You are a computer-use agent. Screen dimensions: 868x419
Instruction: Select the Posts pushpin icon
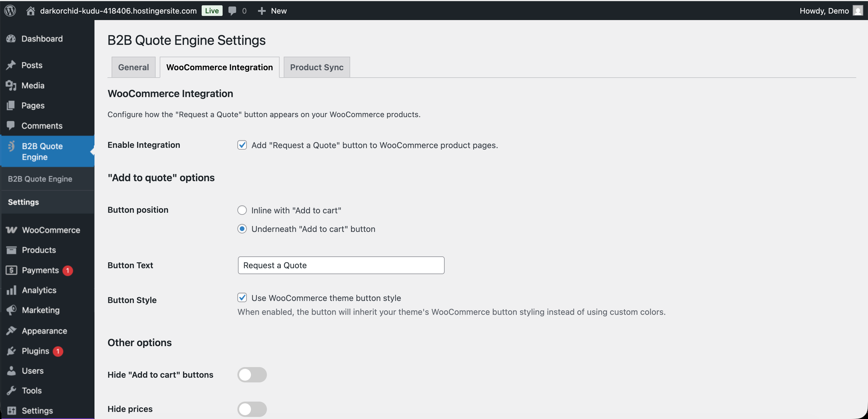[x=11, y=65]
